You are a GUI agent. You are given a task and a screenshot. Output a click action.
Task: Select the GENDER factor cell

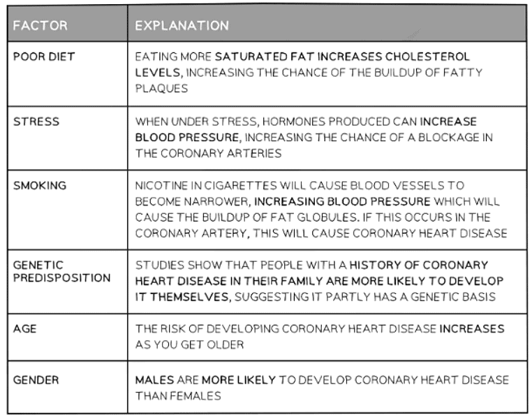click(x=36, y=381)
